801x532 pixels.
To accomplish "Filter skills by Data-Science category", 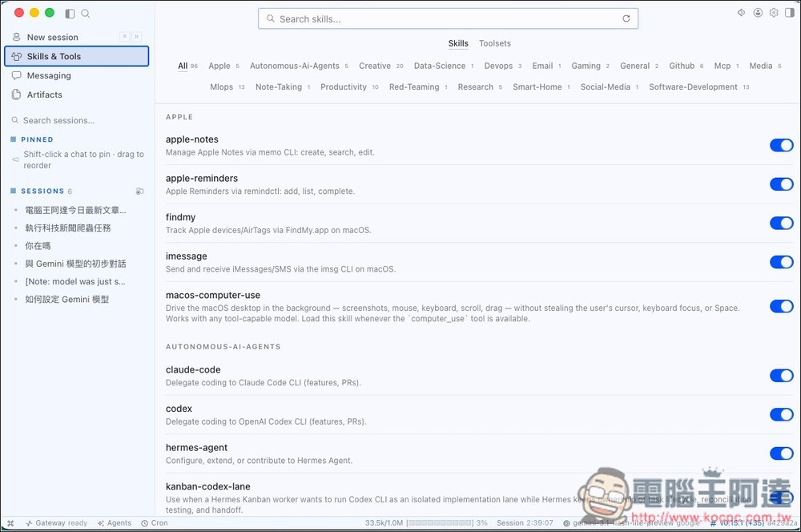I will point(444,66).
